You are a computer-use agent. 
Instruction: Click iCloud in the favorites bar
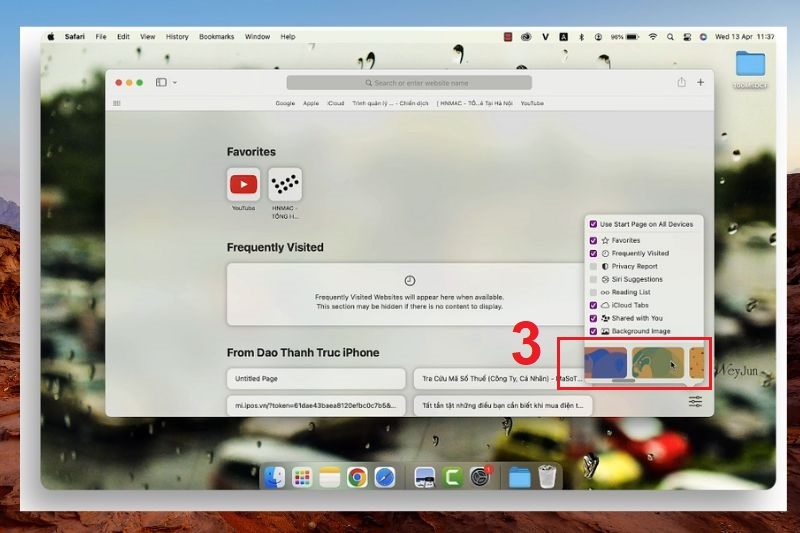point(336,103)
